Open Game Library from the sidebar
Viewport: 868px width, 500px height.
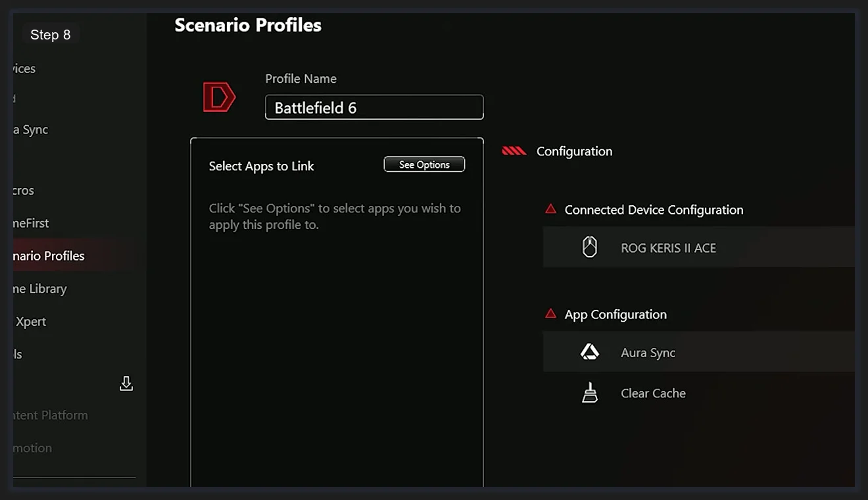[39, 288]
